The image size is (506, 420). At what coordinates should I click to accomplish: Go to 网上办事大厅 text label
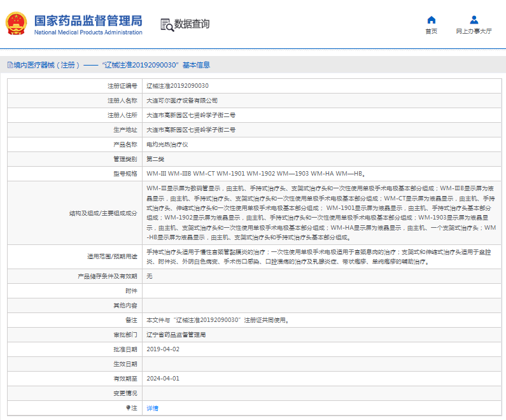click(474, 31)
